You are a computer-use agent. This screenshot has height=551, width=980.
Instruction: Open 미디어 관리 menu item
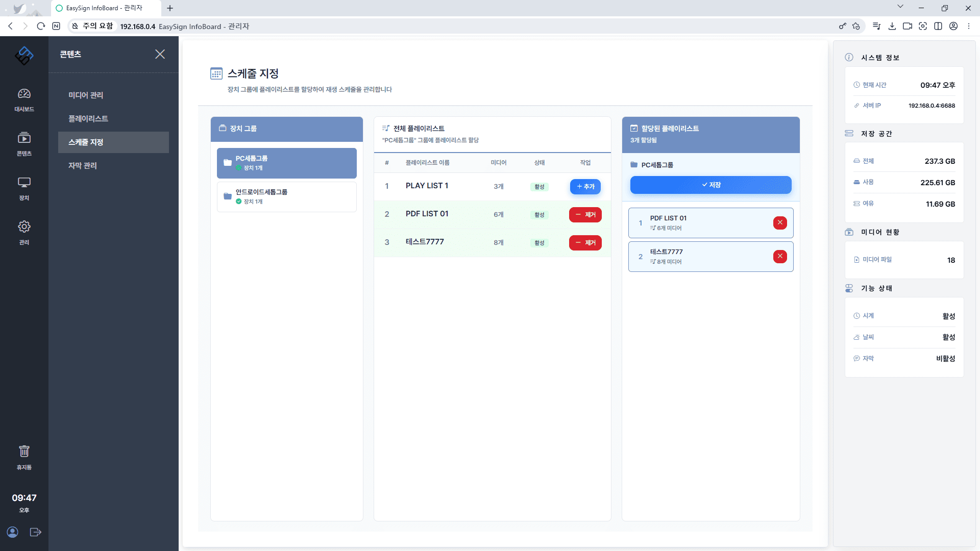click(x=86, y=95)
